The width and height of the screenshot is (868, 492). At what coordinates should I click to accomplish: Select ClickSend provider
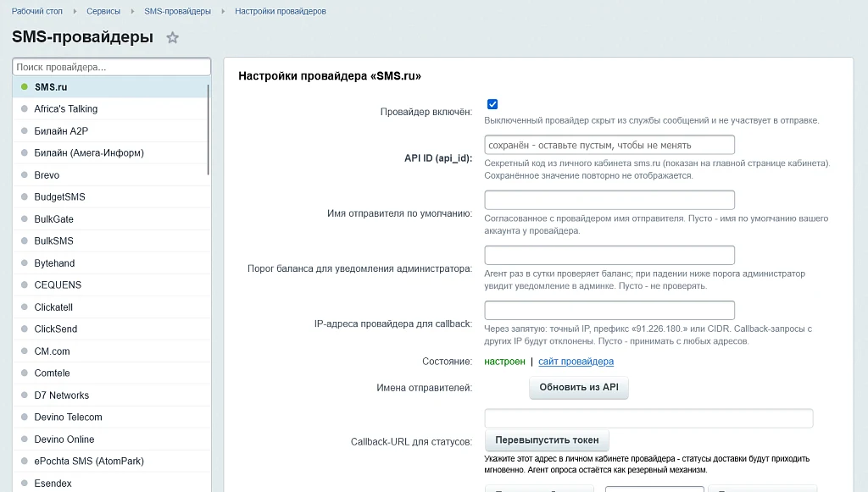(x=109, y=329)
